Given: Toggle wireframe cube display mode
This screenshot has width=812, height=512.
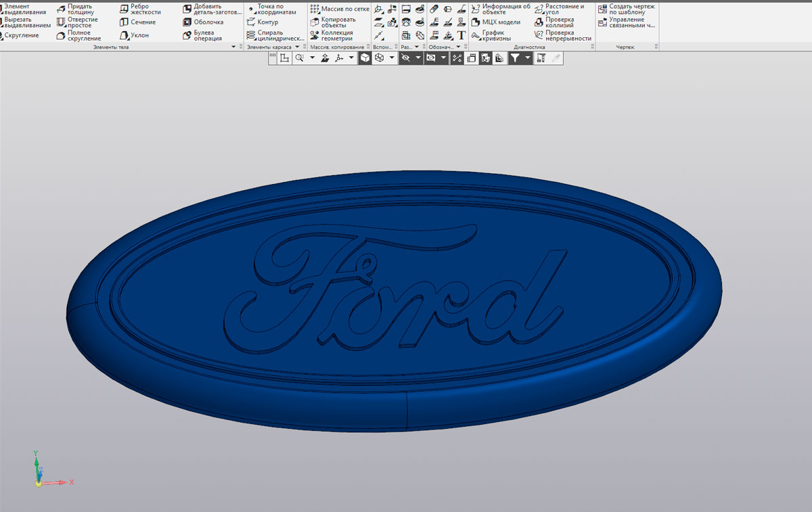Looking at the screenshot, I should click(x=379, y=58).
